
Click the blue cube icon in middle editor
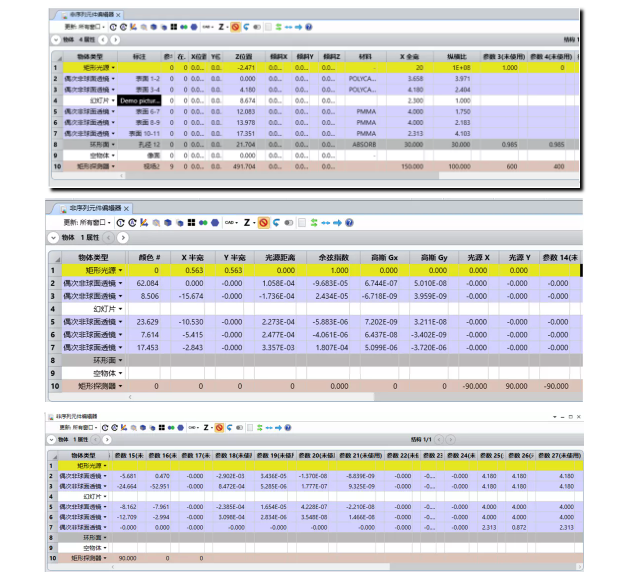tap(168, 223)
